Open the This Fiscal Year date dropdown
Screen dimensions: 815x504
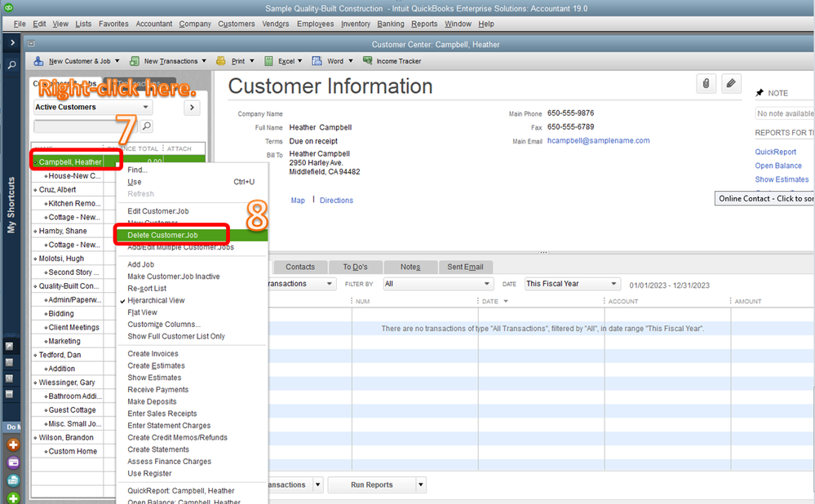[x=573, y=284]
